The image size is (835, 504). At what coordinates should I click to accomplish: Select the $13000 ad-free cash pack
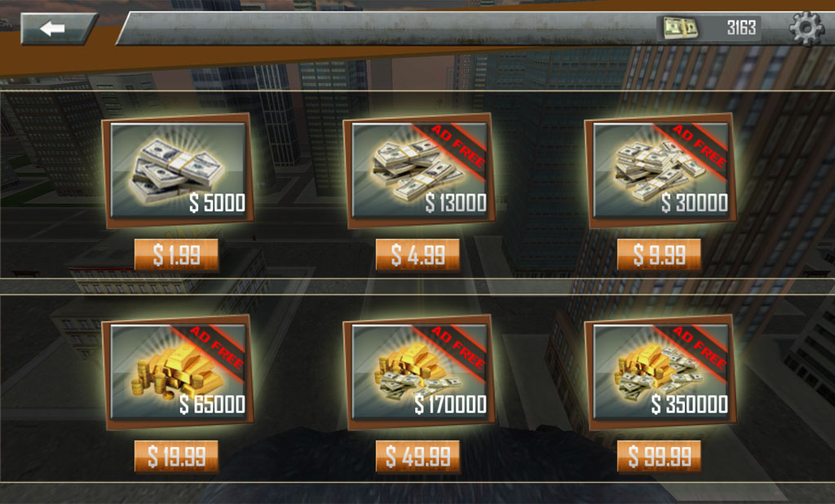click(x=420, y=170)
